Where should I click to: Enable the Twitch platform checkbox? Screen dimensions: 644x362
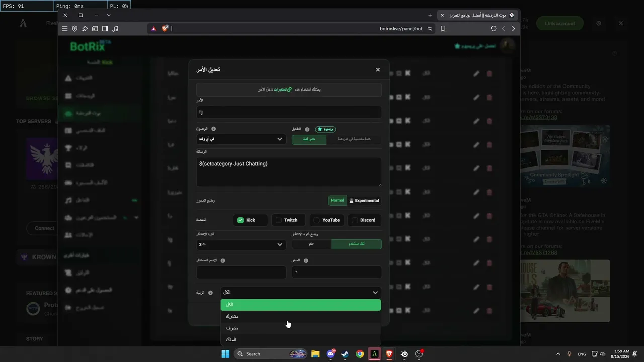pyautogui.click(x=278, y=220)
